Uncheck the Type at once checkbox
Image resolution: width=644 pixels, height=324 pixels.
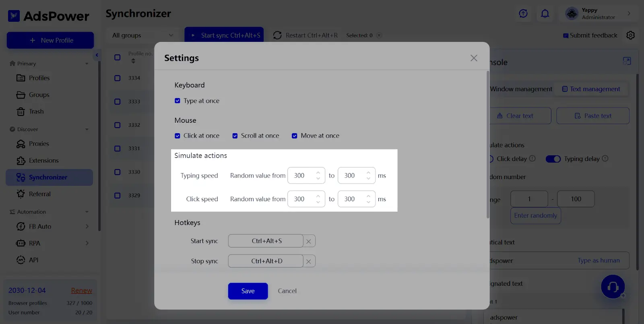coord(178,101)
